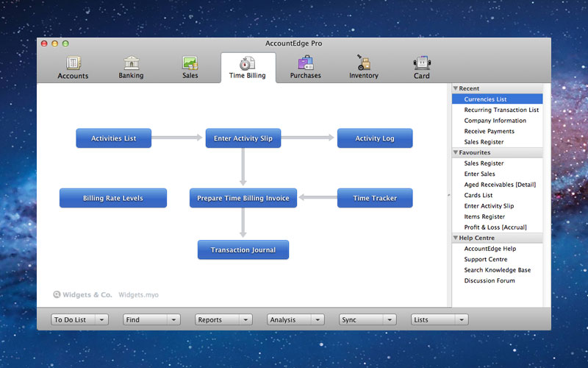Collapse the Help Centre section triangle
The width and height of the screenshot is (588, 368).
pyautogui.click(x=456, y=238)
